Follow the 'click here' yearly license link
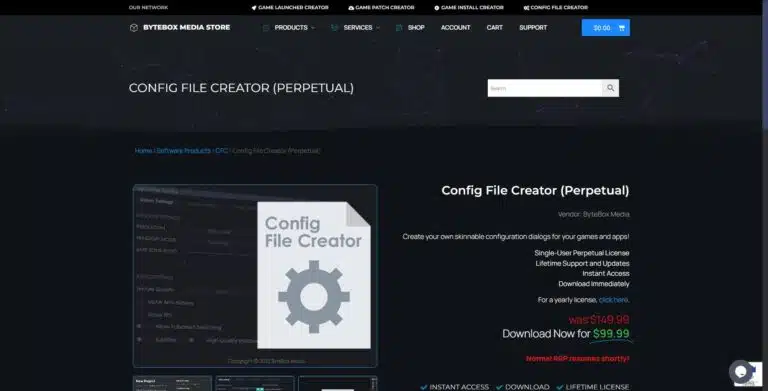768x391 pixels. click(x=613, y=300)
